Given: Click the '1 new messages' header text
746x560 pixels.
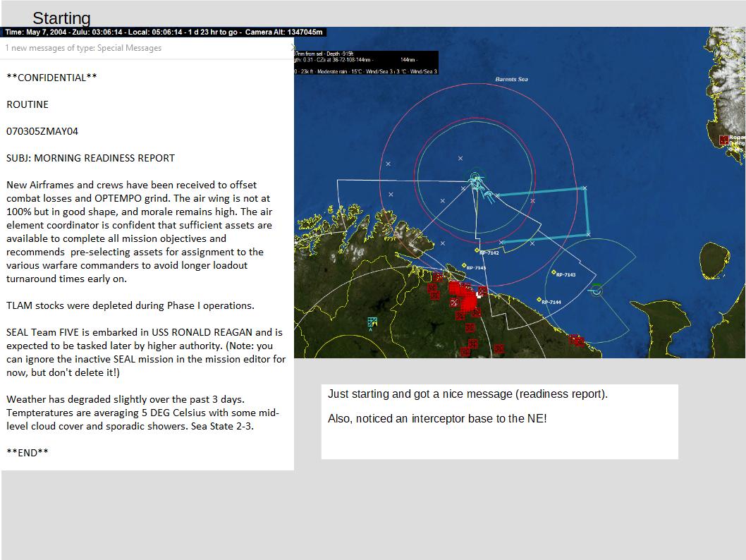Looking at the screenshot, I should (83, 47).
